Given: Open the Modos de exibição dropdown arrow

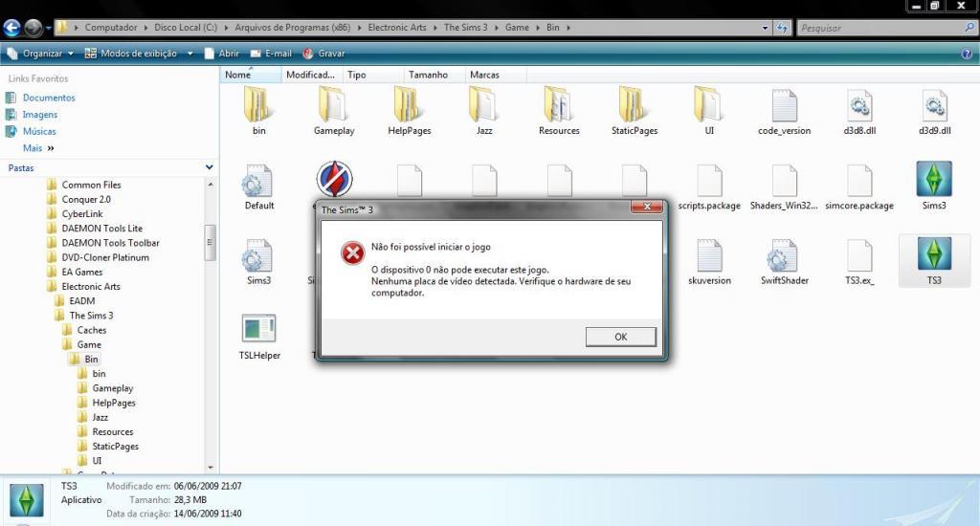Looking at the screenshot, I should [190, 54].
